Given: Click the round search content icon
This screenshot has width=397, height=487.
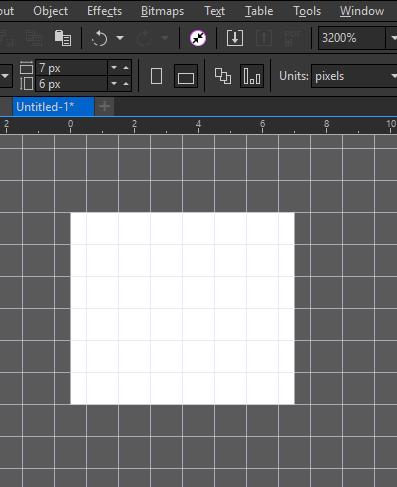Looking at the screenshot, I should pyautogui.click(x=198, y=38).
